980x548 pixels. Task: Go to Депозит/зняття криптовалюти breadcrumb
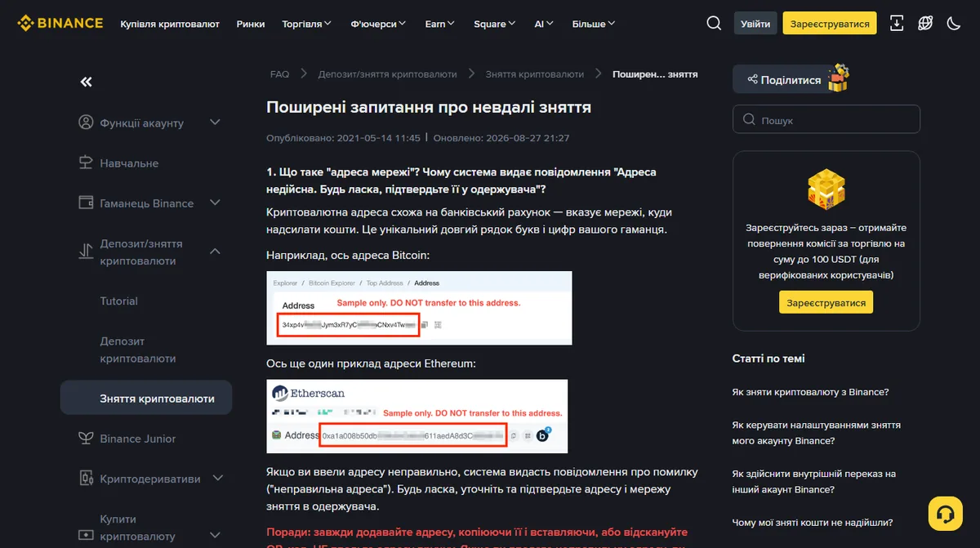pos(388,74)
